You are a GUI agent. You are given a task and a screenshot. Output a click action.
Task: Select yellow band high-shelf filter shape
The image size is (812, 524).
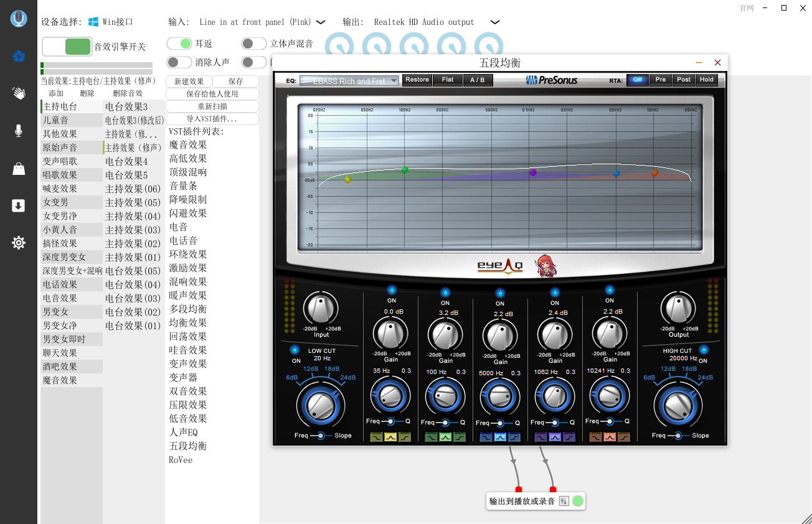tap(404, 437)
